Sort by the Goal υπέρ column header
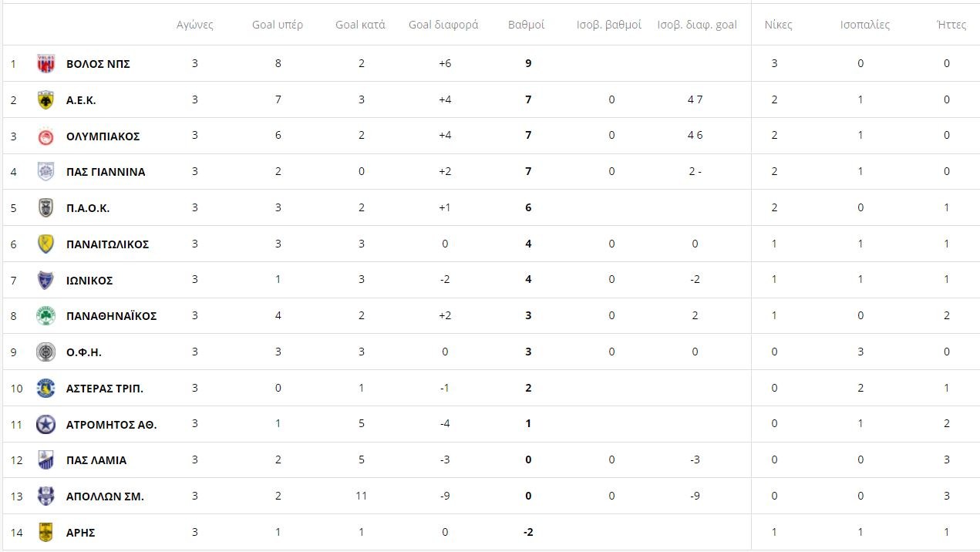This screenshot has height=552, width=980. coord(278,25)
